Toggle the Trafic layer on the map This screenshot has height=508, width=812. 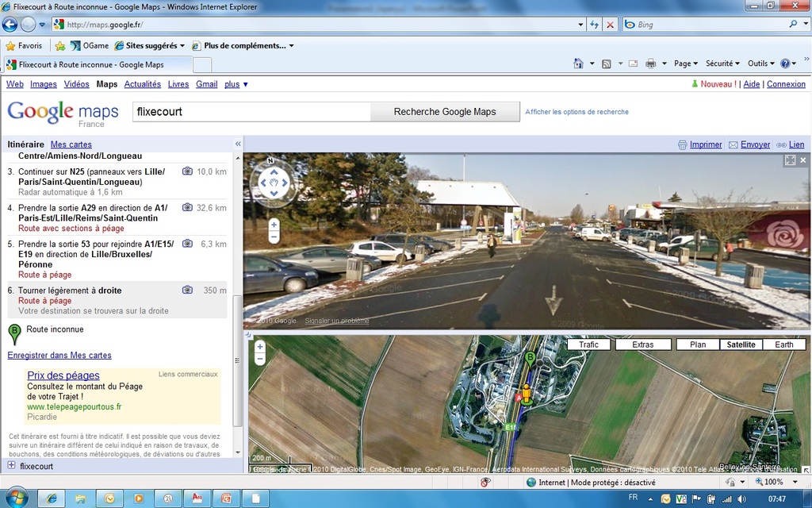[588, 344]
